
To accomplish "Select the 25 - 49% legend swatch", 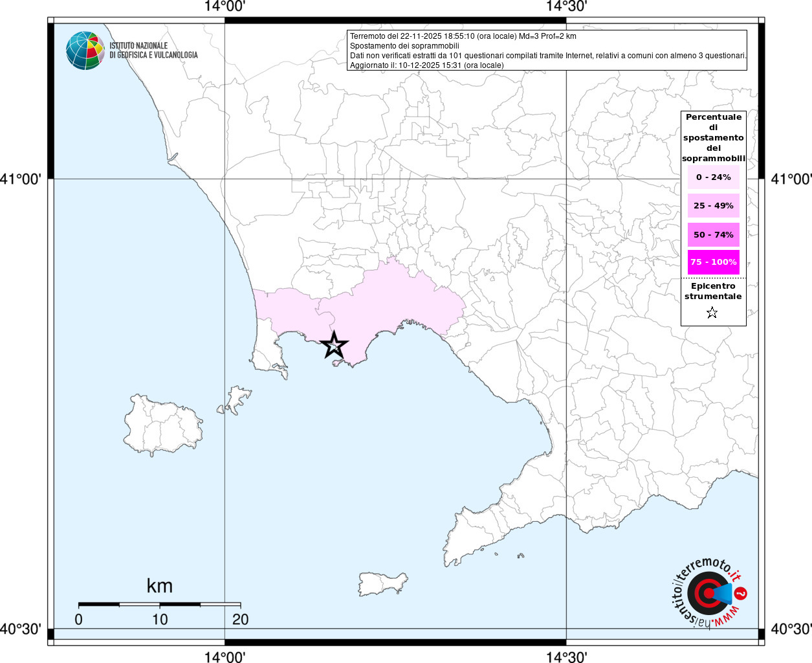I will click(x=714, y=206).
